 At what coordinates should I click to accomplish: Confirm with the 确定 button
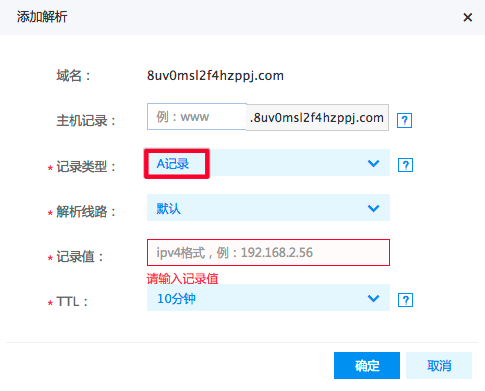[x=367, y=365]
